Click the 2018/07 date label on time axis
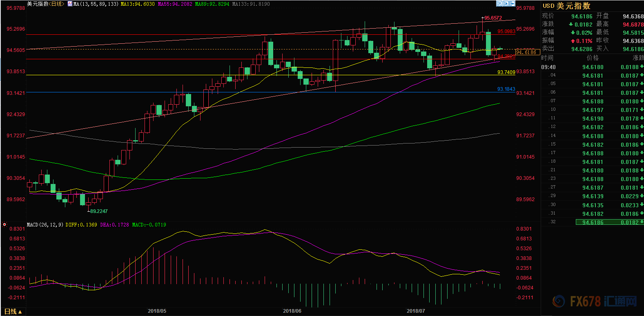The height and width of the screenshot is (316, 644). tap(416, 311)
